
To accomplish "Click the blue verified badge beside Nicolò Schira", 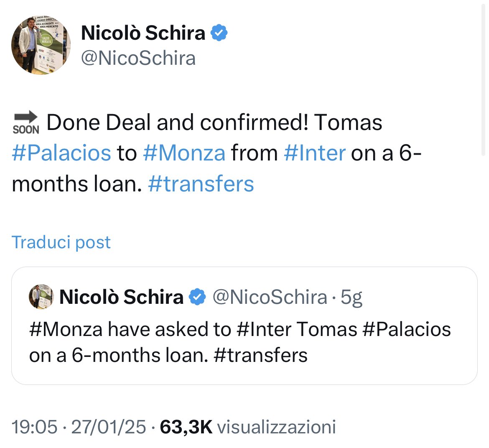I will pyautogui.click(x=219, y=33).
